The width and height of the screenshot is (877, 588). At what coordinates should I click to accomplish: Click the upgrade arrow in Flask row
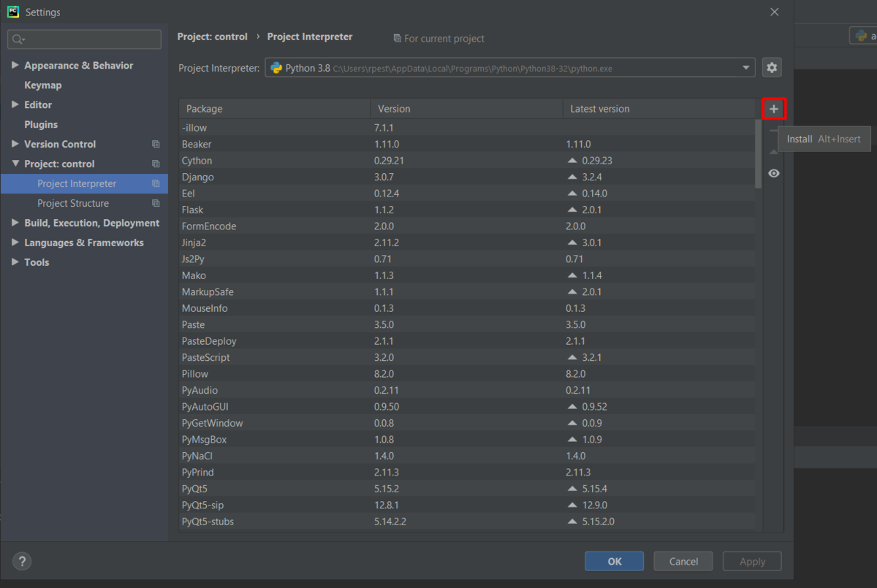point(573,210)
